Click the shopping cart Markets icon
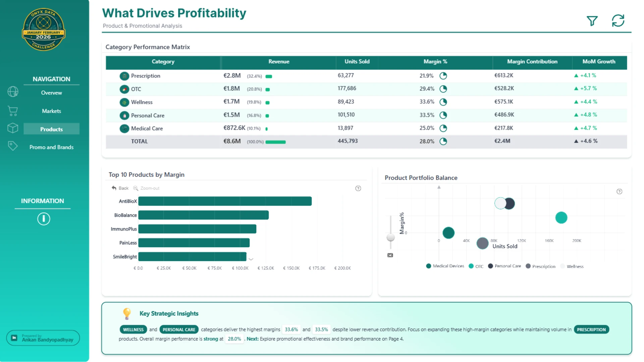Viewport: 644px width, 362px height. click(x=13, y=111)
